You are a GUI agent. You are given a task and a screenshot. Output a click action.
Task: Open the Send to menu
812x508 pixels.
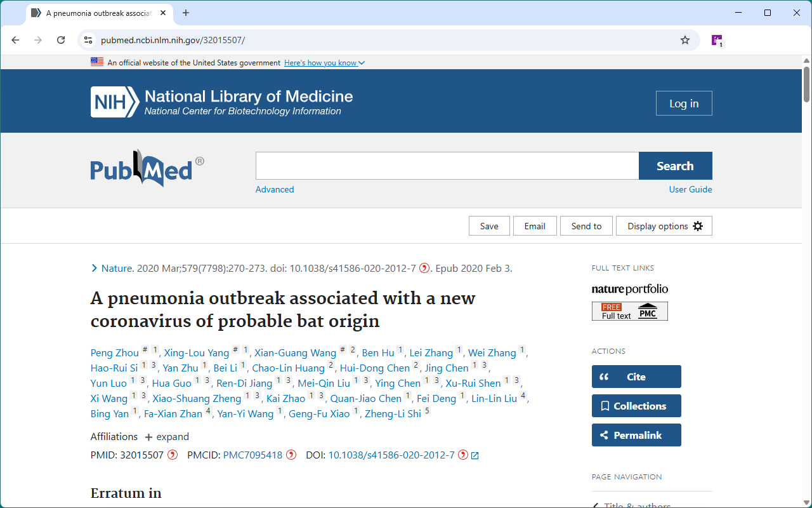[x=586, y=226]
